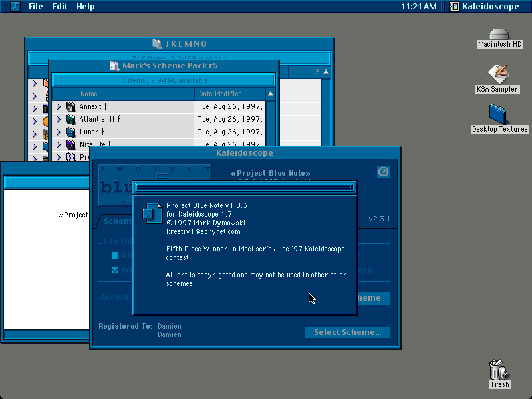
Task: Open the Help menu
Action: tap(86, 7)
